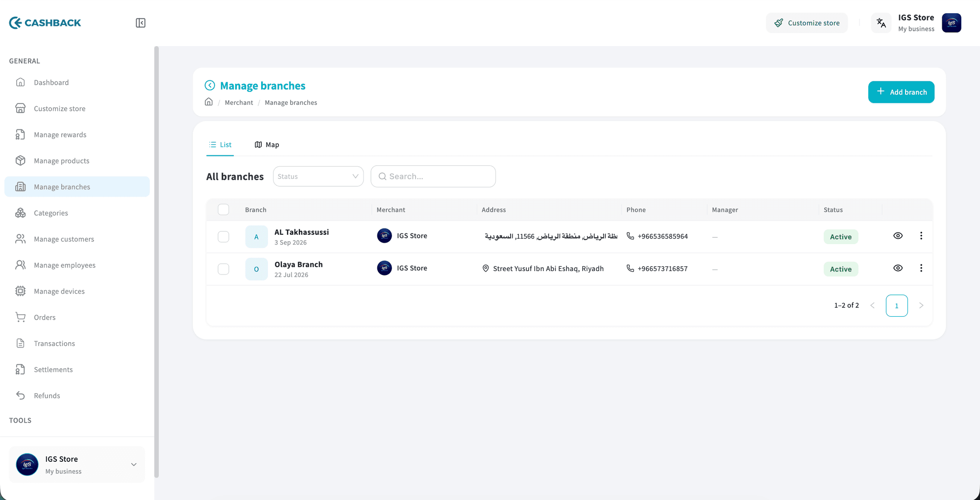The image size is (980, 500).
Task: Open Manage devices in the sidebar
Action: pyautogui.click(x=77, y=291)
